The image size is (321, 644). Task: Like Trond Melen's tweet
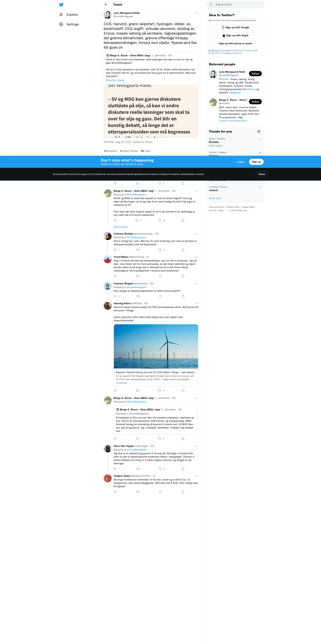tap(160, 276)
